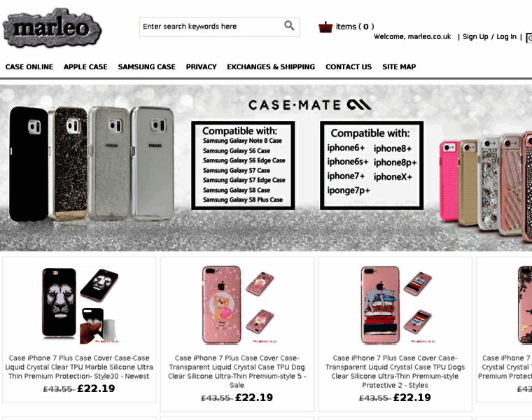The image size is (532, 420).
Task: Open the red shopping basket icon
Action: point(325,27)
